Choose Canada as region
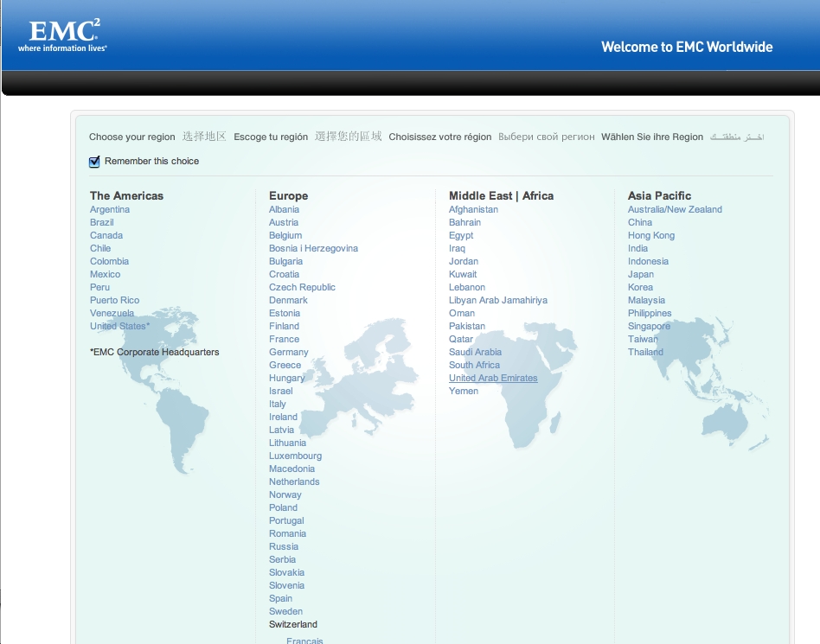 pyautogui.click(x=106, y=236)
